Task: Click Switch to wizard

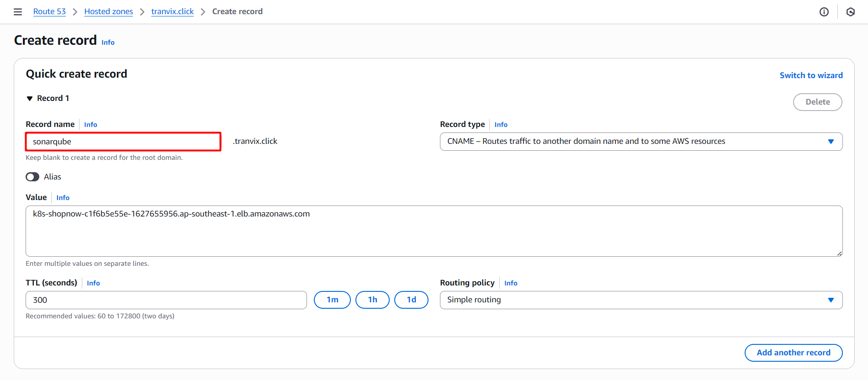Action: (811, 75)
